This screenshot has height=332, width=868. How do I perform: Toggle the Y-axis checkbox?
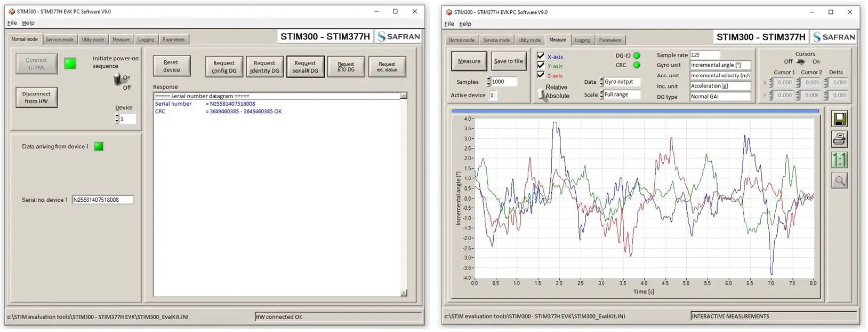(541, 65)
